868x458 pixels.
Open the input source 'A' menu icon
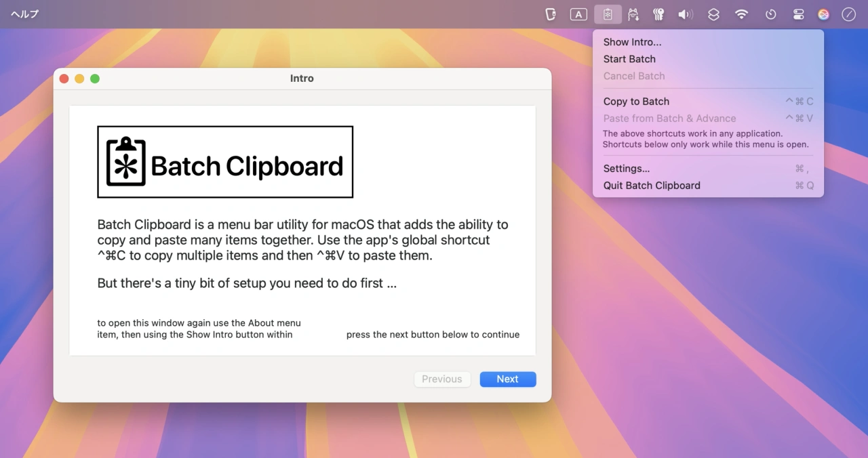[x=578, y=14]
